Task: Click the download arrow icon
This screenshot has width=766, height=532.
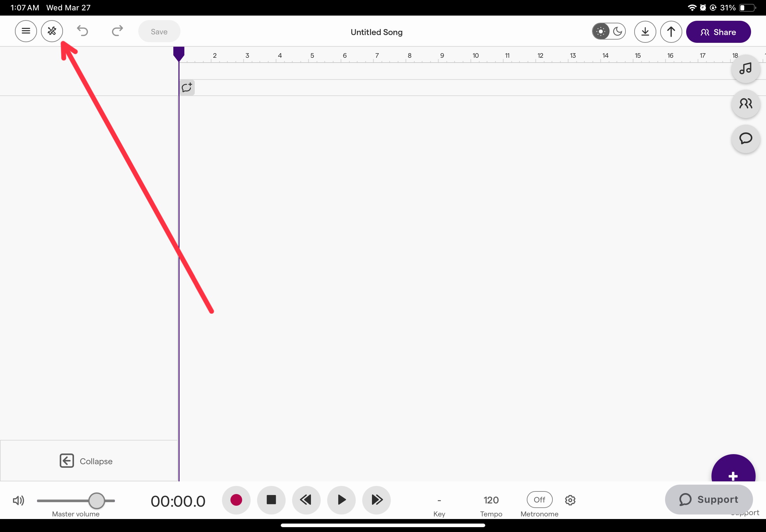Action: pyautogui.click(x=645, y=32)
